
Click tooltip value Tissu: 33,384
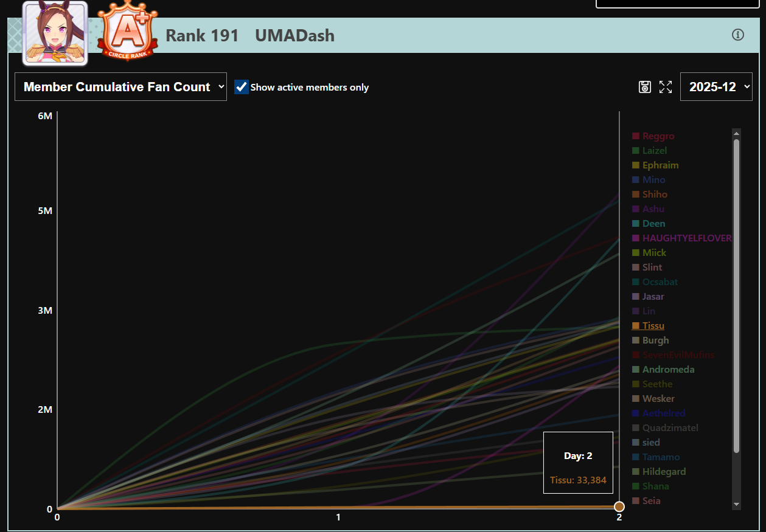click(x=578, y=480)
